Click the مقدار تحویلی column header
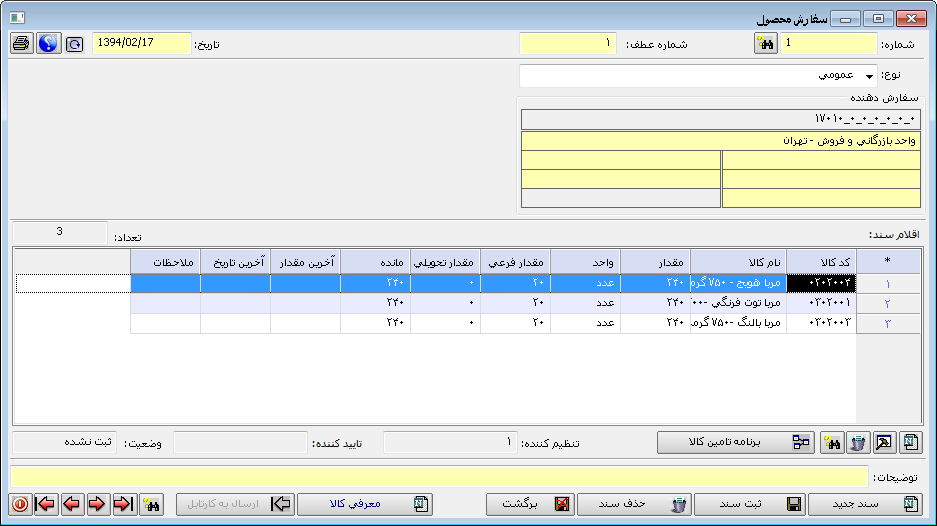Image resolution: width=937 pixels, height=526 pixels. tap(445, 262)
